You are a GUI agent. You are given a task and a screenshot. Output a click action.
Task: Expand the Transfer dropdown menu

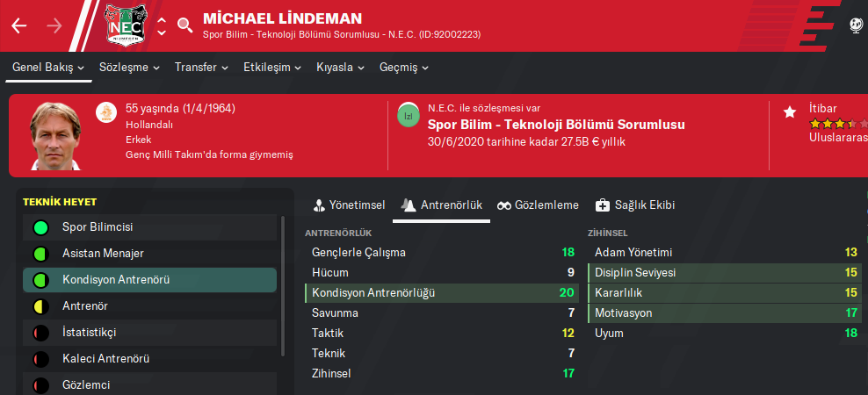(x=201, y=68)
